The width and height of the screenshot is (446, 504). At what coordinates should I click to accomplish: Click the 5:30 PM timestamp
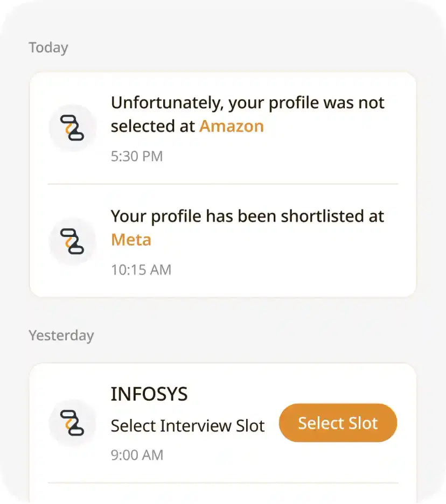point(137,157)
